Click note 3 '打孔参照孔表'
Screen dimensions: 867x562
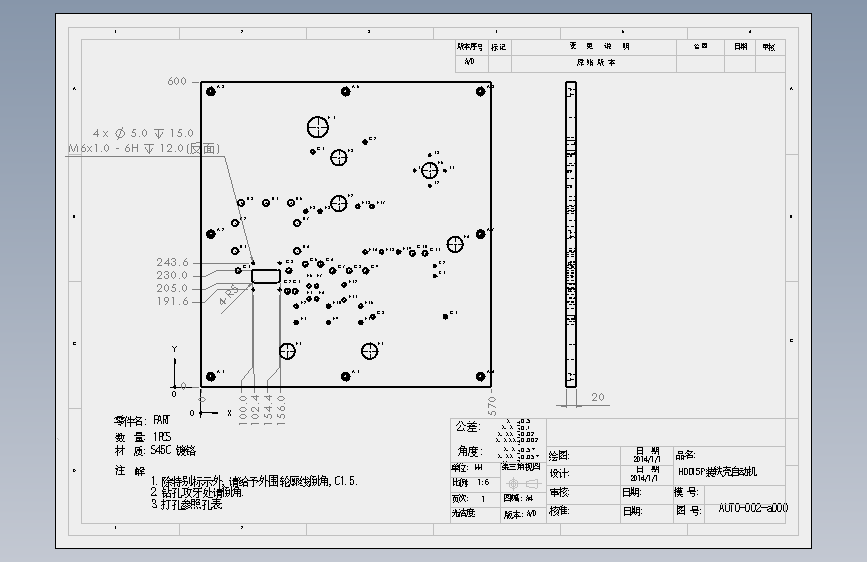tap(186, 504)
